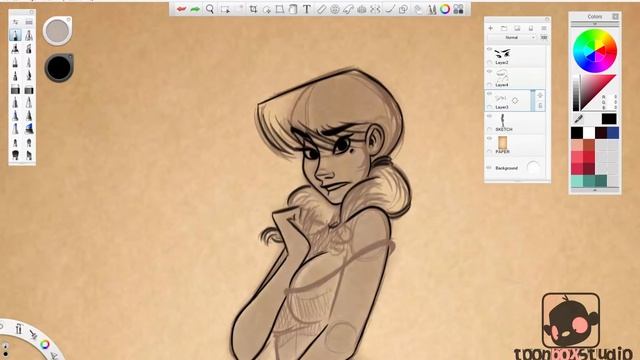This screenshot has height=360, width=640.
Task: Pick a color with the eyedropper in Colors panel
Action: (578, 119)
